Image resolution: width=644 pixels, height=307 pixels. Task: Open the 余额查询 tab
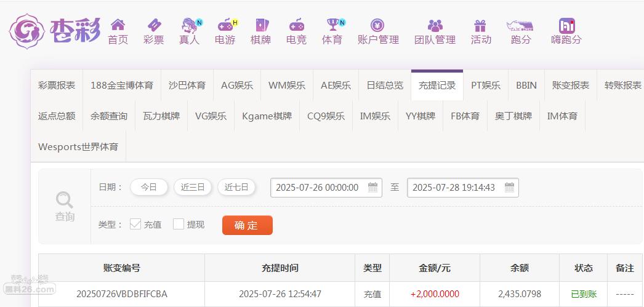[109, 116]
